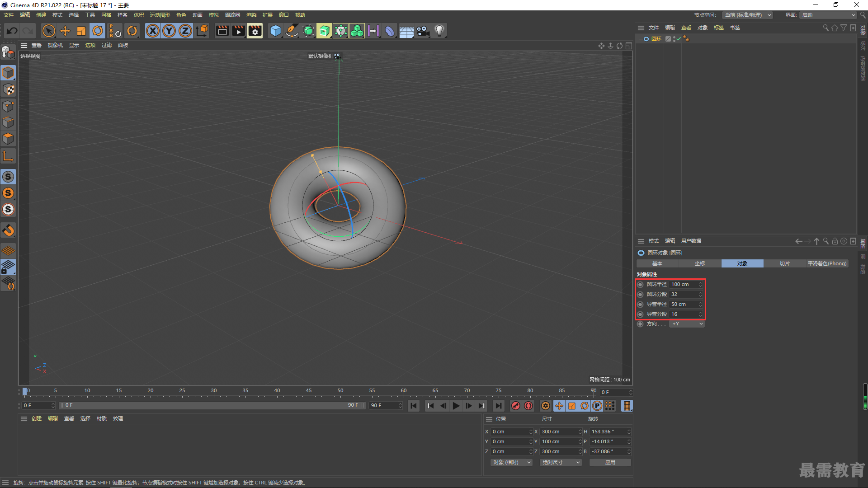Toggle the position key P button
Viewport: 868px width, 488px height.
pyautogui.click(x=597, y=406)
